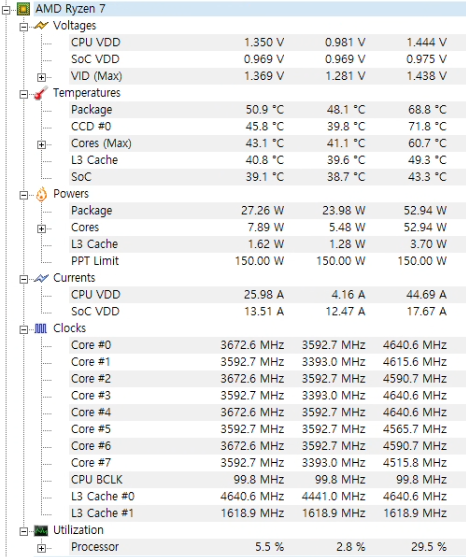Image resolution: width=466 pixels, height=557 pixels.
Task: Expand the Cores power entry
Action: (42, 229)
